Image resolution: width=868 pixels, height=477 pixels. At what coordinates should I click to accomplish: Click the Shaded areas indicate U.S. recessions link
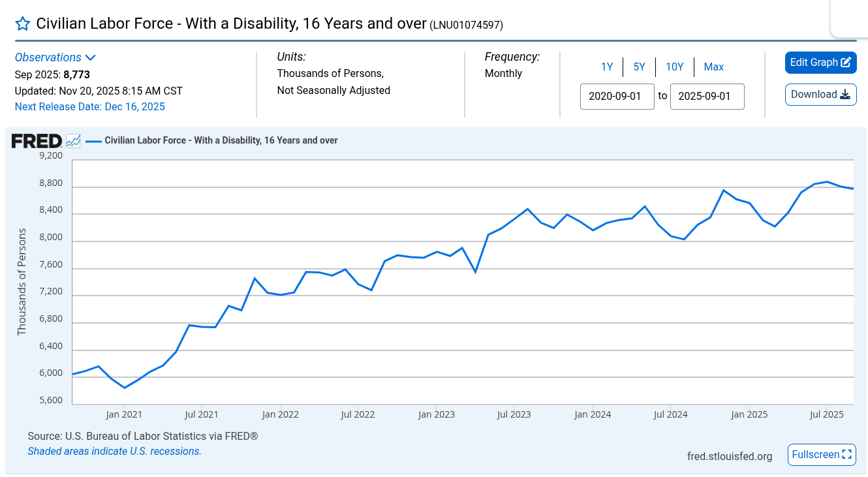(x=114, y=451)
